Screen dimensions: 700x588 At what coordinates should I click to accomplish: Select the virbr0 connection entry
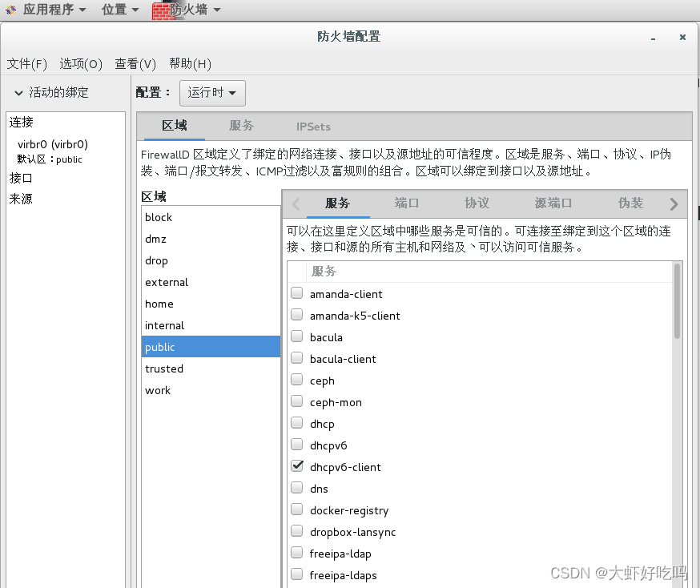pyautogui.click(x=53, y=144)
